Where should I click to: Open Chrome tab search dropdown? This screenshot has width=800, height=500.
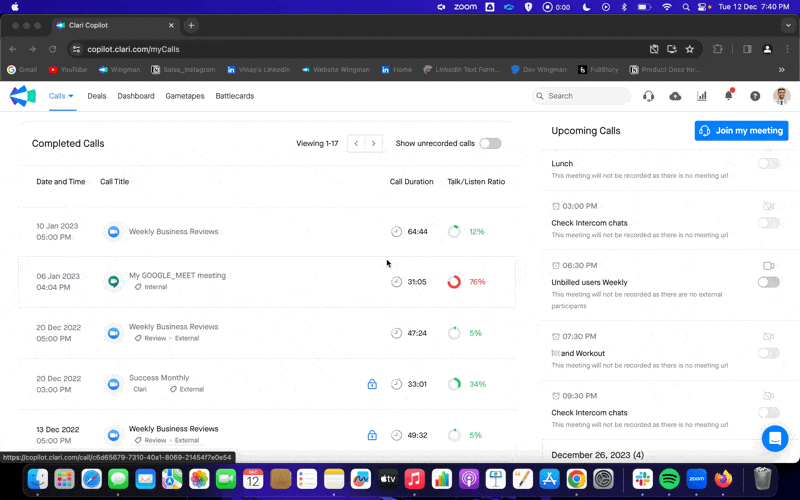coord(788,25)
